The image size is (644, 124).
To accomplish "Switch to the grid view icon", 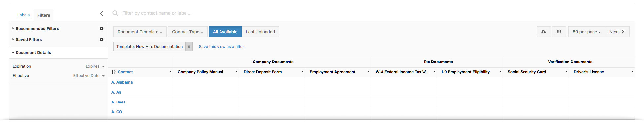I will [x=559, y=32].
